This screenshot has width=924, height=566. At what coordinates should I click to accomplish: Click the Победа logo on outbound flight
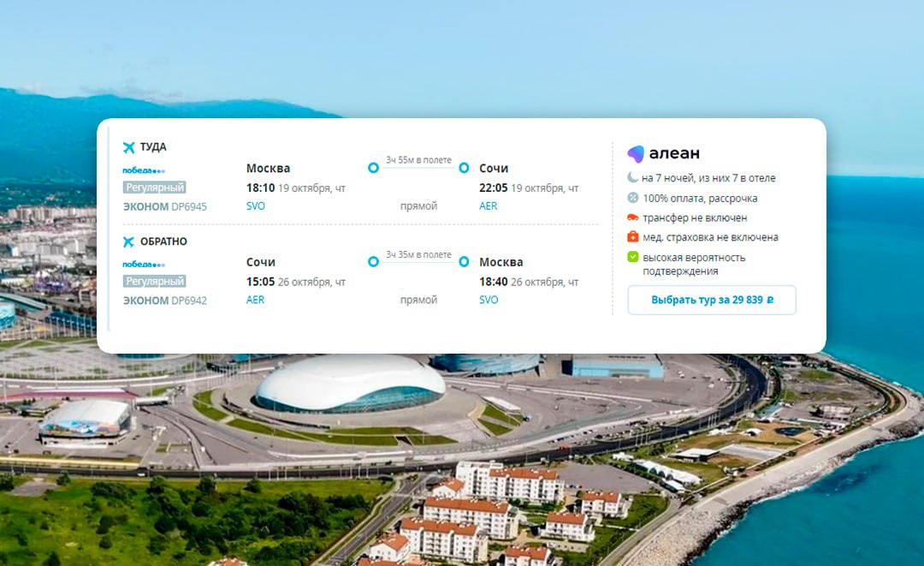pyautogui.click(x=144, y=170)
